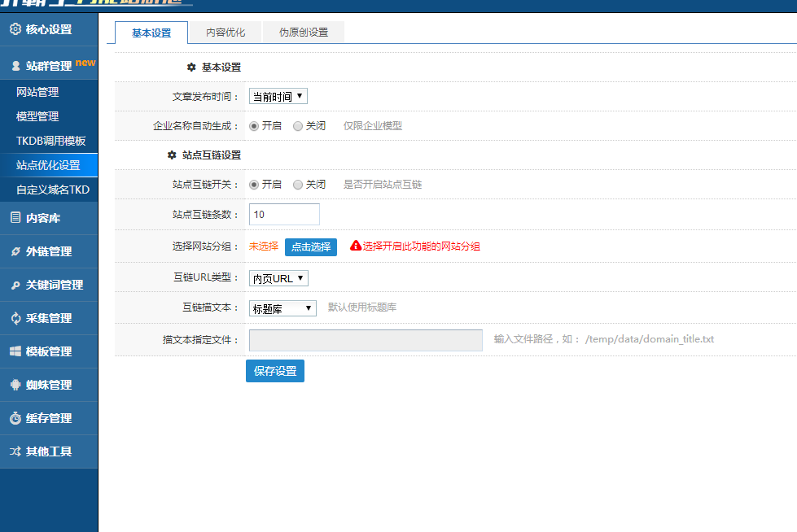Image resolution: width=797 pixels, height=532 pixels.
Task: Click the Windows icon beside 模板管理
Action: point(15,351)
